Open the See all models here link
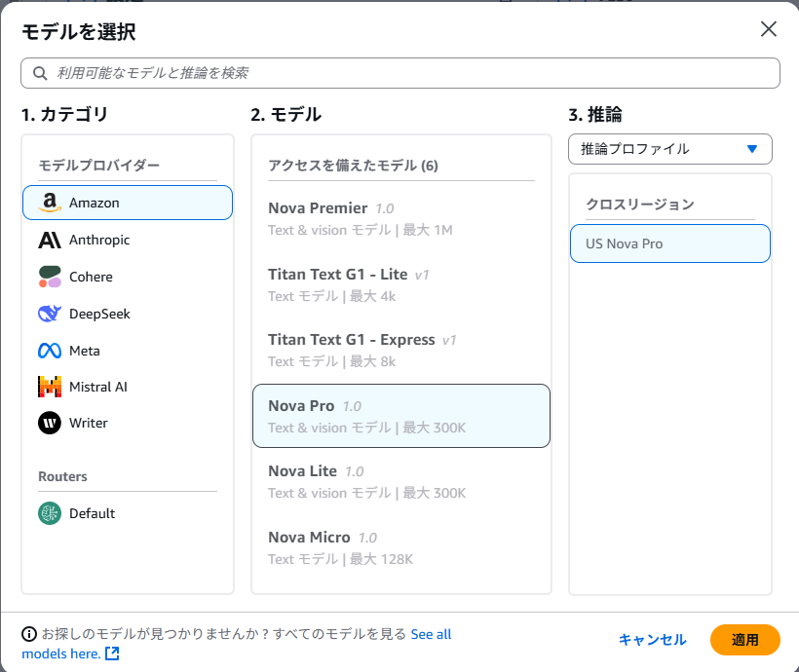The height and width of the screenshot is (672, 799). 237,644
